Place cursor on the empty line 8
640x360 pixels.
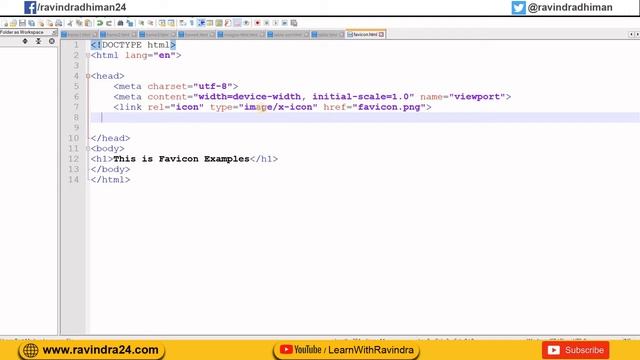[x=365, y=118]
